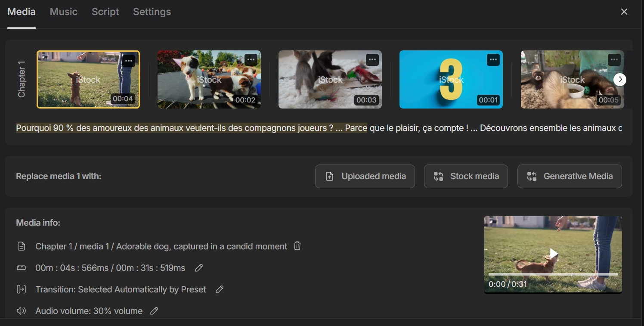The image size is (644, 326).
Task: Open options menu on kittens playing thumbnail
Action: [x=372, y=60]
